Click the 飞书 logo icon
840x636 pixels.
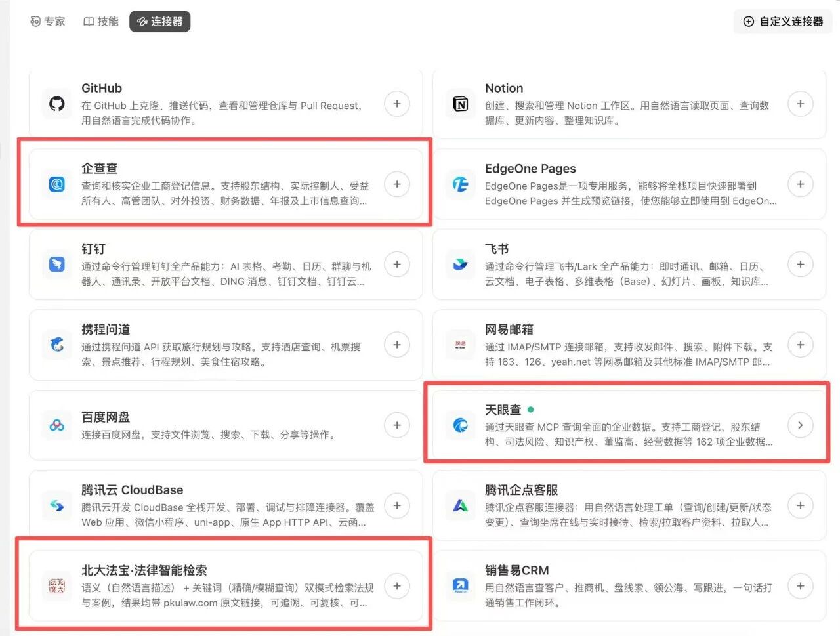461,265
